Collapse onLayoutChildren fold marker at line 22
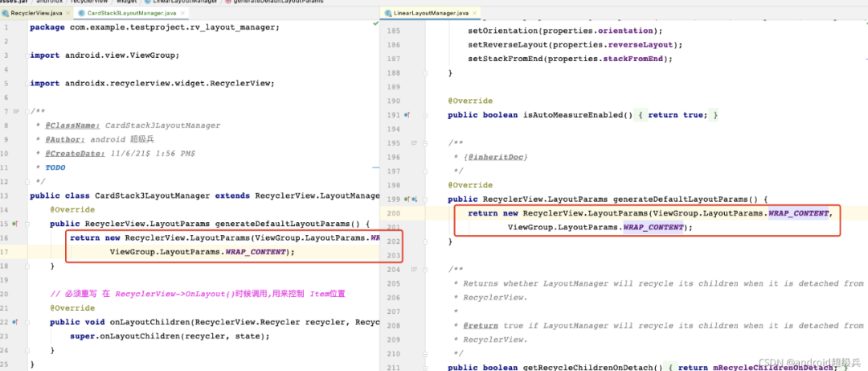 coord(26,322)
